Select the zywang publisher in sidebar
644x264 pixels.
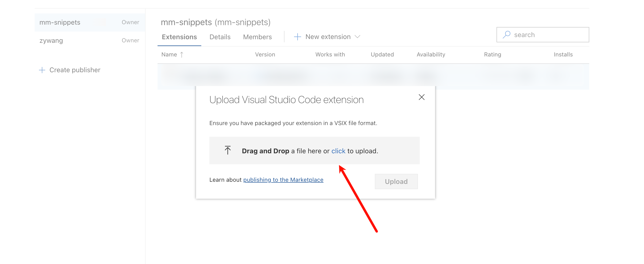coord(90,40)
